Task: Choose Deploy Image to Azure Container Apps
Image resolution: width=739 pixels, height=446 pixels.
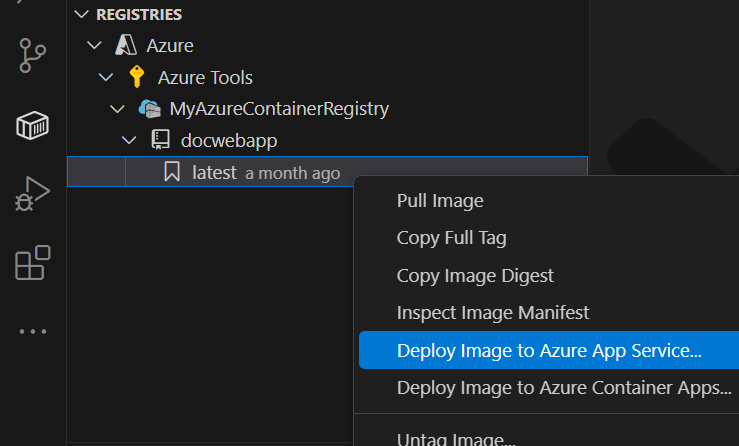Action: point(564,388)
